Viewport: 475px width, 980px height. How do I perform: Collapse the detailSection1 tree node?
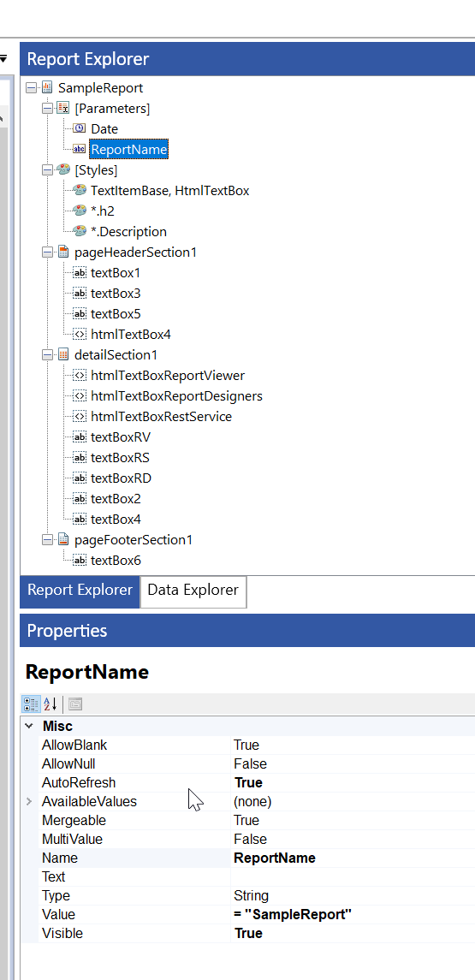48,355
